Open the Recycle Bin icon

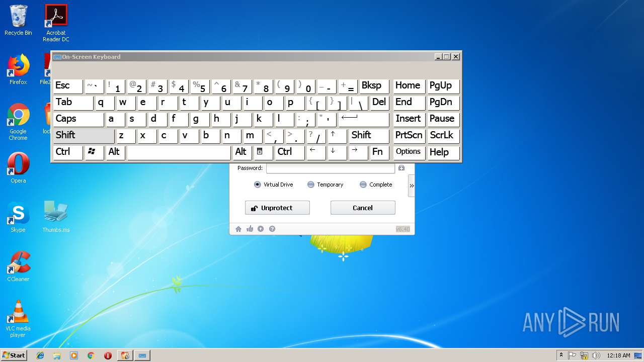click(18, 21)
